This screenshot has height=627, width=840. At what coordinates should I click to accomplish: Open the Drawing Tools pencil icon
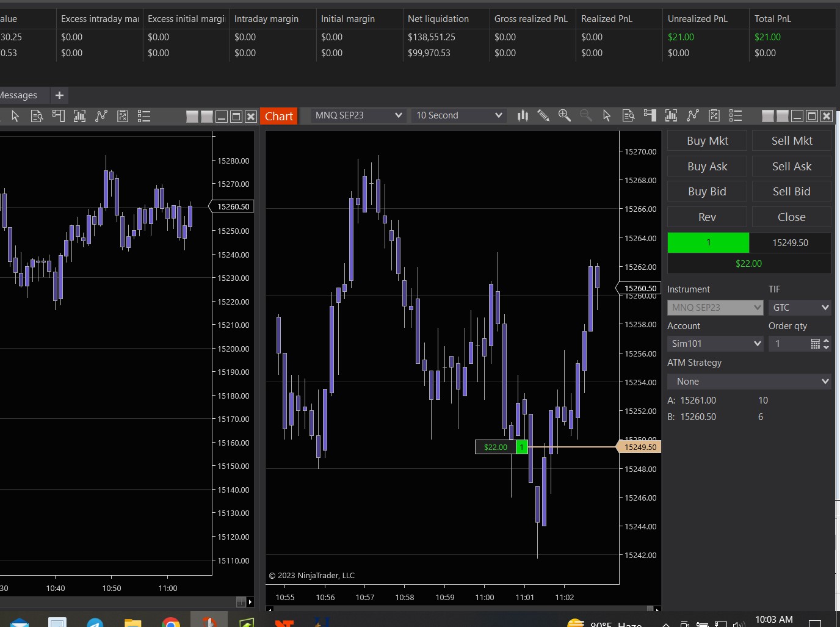pos(543,115)
